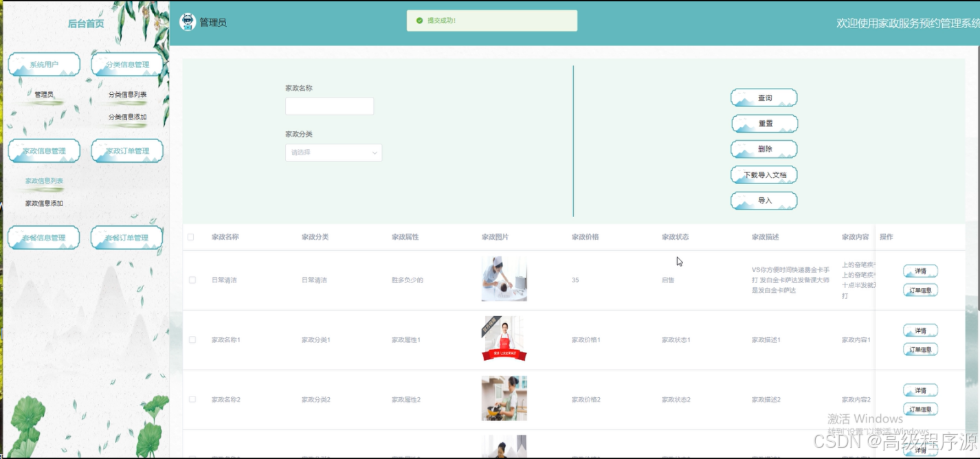Screen dimensions: 980x459
Task: Open the 日常清洁 row service image
Action: click(x=504, y=279)
